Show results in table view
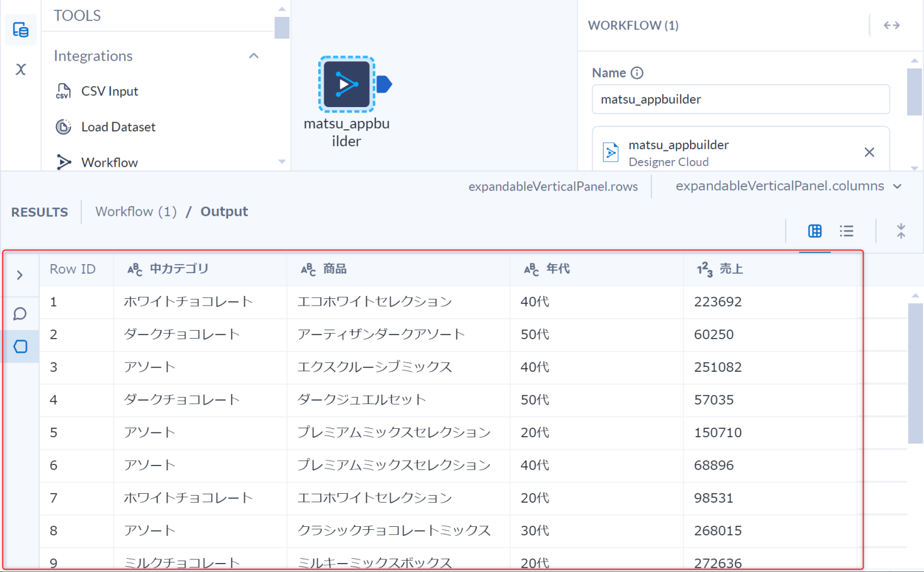Viewport: 924px width, 572px height. 815,231
